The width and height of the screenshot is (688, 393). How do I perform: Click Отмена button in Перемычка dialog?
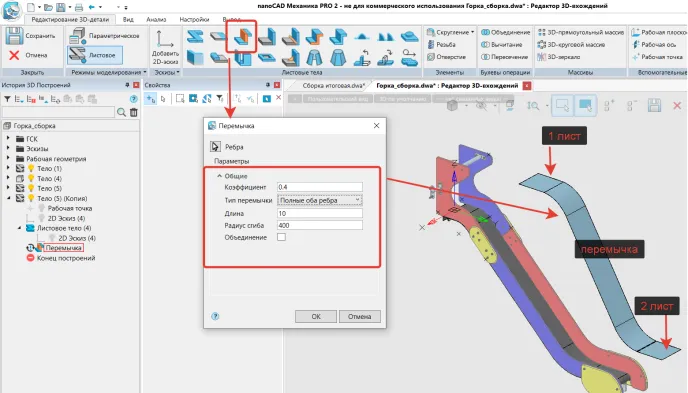click(359, 316)
